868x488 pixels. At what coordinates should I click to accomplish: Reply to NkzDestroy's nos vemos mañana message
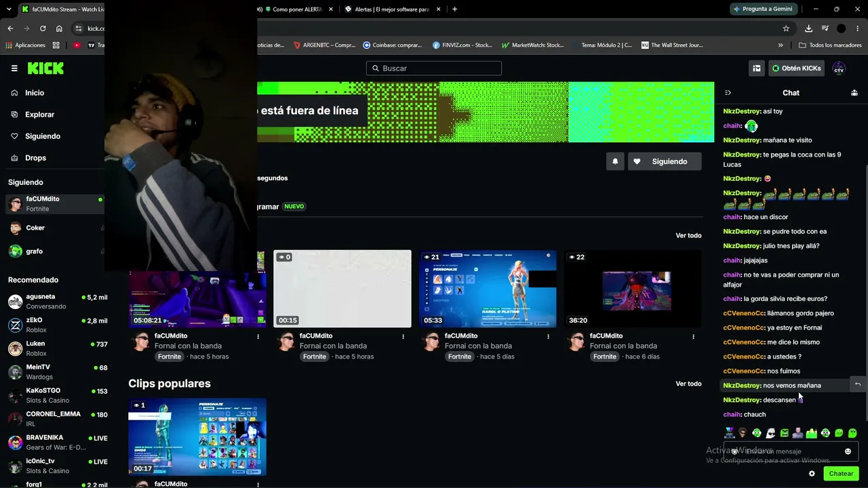click(x=857, y=384)
